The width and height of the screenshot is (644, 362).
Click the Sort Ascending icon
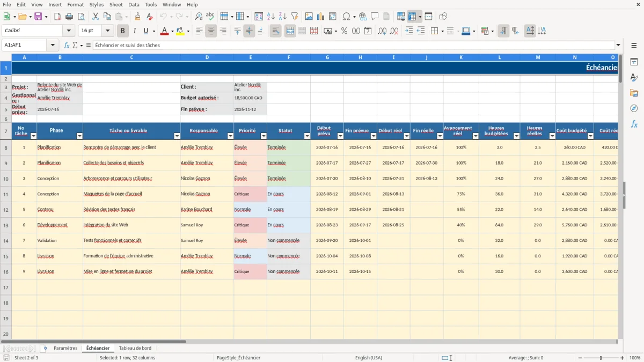271,17
